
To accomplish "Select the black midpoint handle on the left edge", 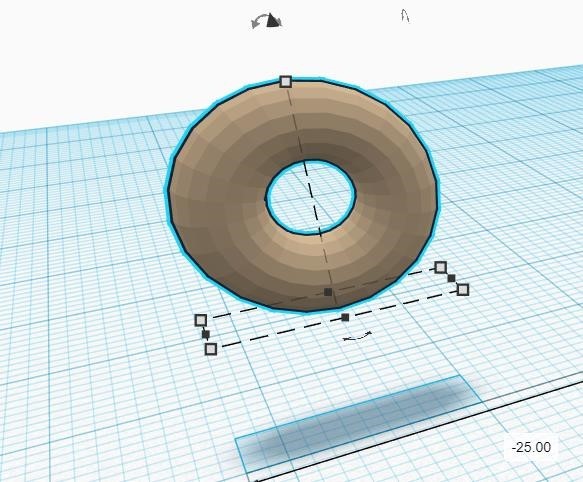I will click(x=206, y=334).
